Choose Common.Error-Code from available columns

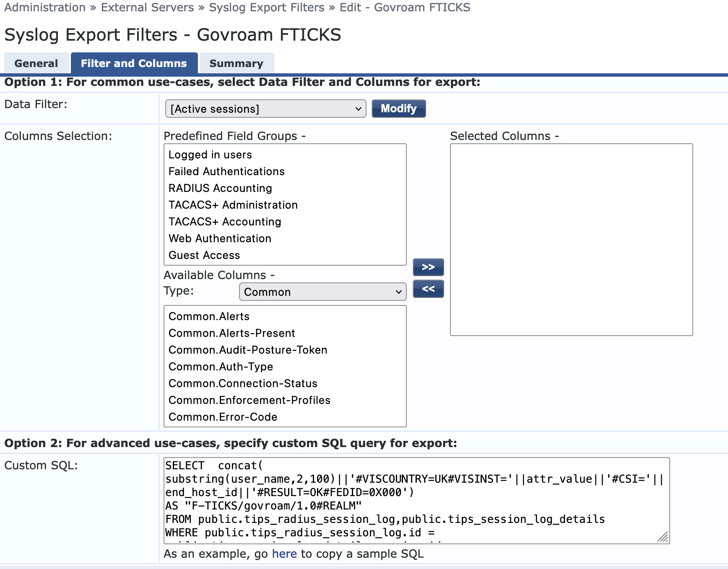pyautogui.click(x=223, y=417)
